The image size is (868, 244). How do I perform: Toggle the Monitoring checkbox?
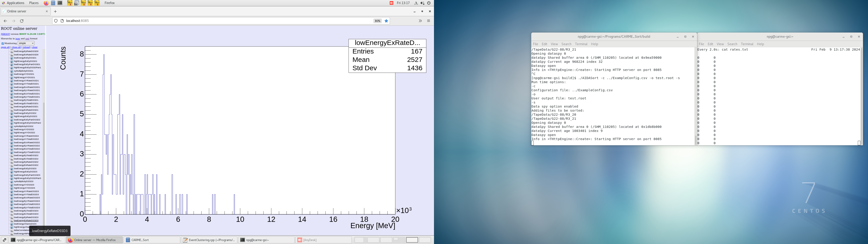click(2, 43)
